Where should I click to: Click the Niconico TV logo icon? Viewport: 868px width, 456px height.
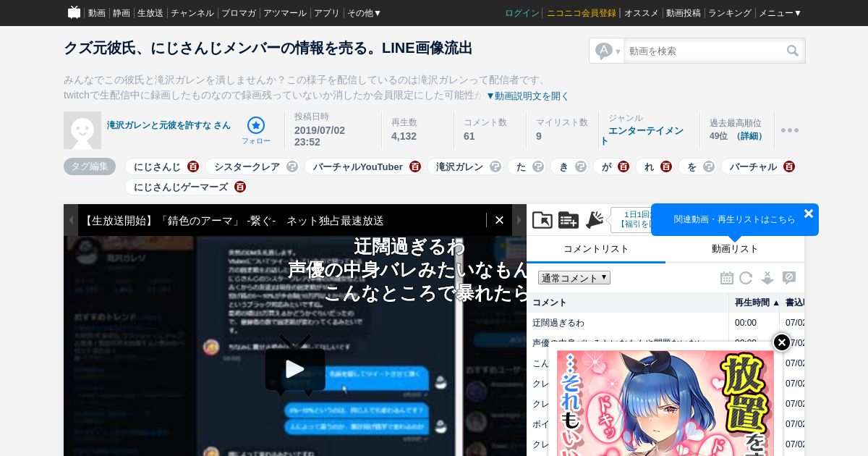74,12
